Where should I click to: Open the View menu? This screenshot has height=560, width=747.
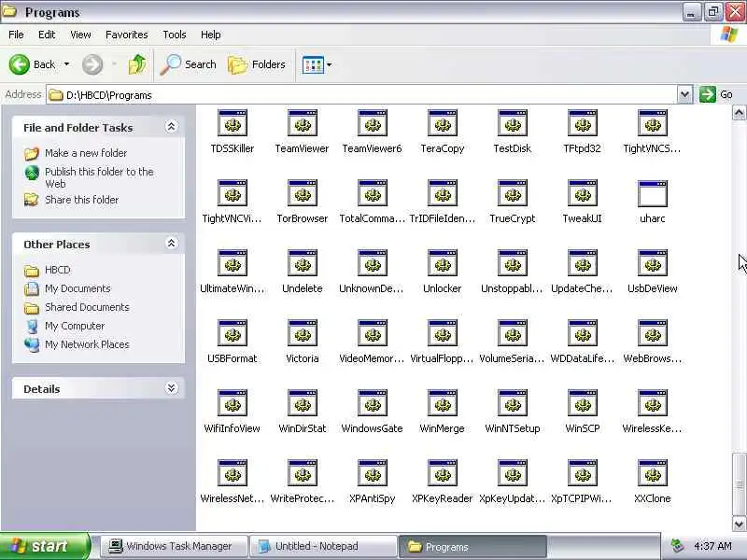(80, 35)
